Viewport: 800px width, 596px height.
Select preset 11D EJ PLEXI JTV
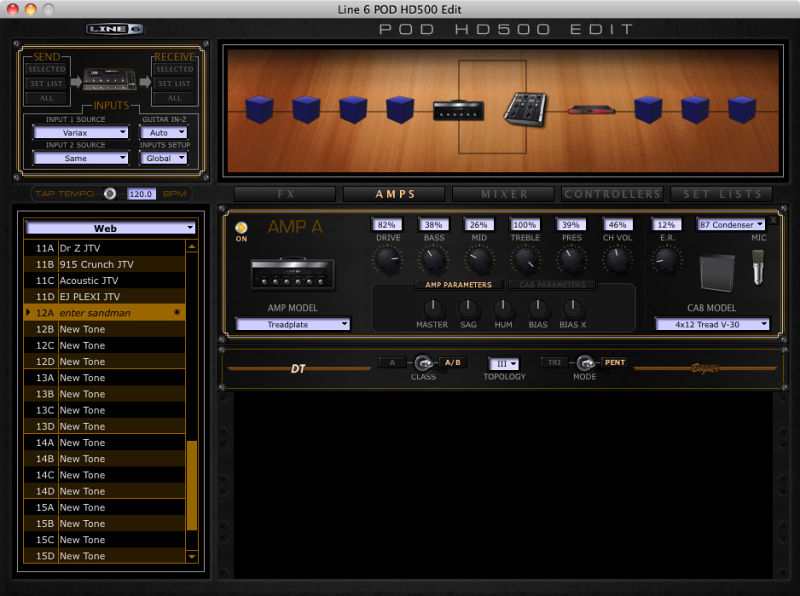pyautogui.click(x=105, y=296)
